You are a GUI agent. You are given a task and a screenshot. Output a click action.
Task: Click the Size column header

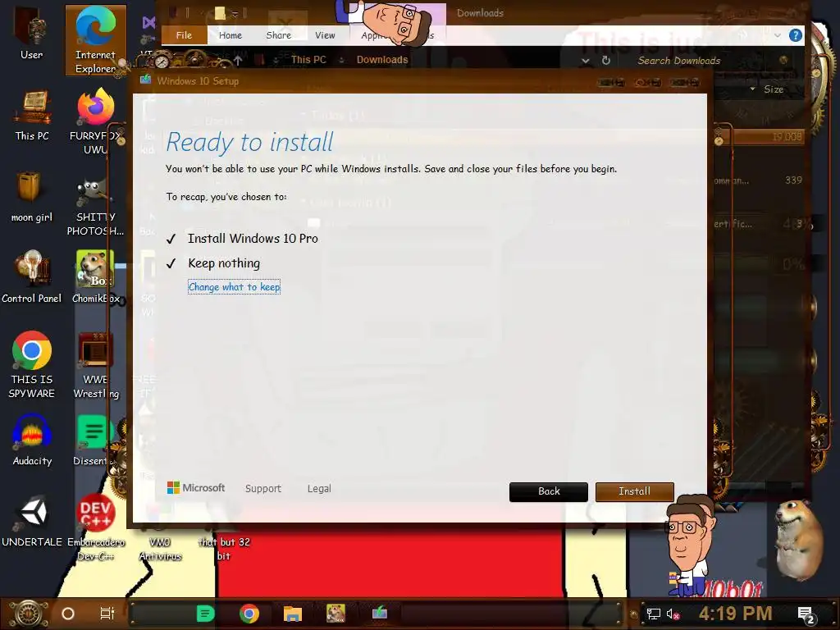click(x=774, y=89)
